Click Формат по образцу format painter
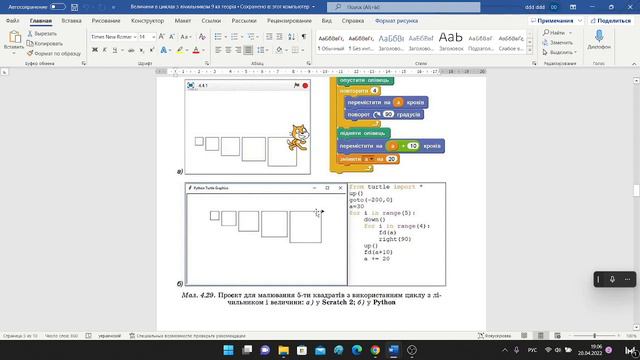Screen dimensions: 640x360 [54, 53]
